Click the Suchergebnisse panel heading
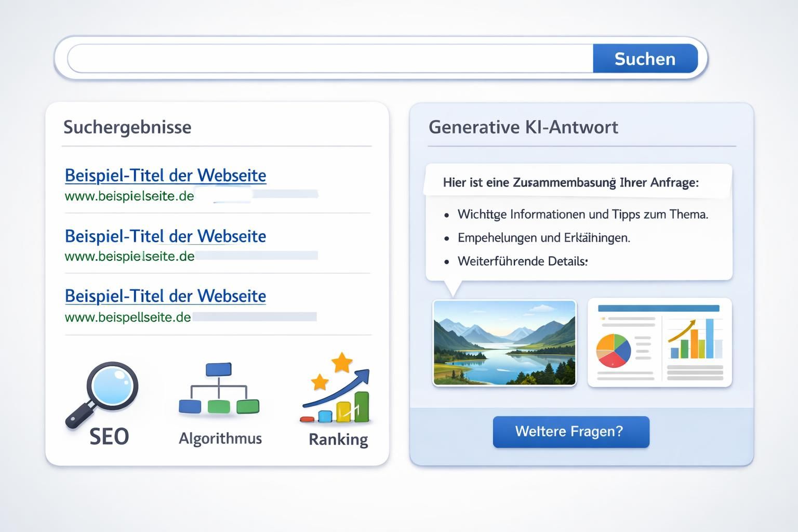Viewport: 798px width, 532px height. pos(127,127)
